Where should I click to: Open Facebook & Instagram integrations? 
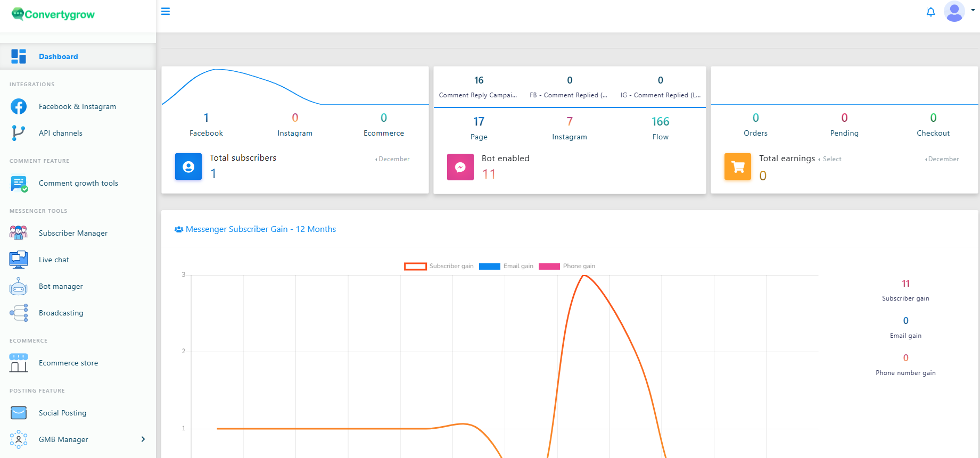pyautogui.click(x=78, y=106)
